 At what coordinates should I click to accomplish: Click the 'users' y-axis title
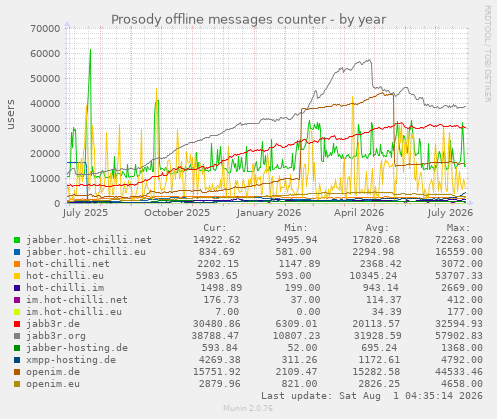coord(11,114)
